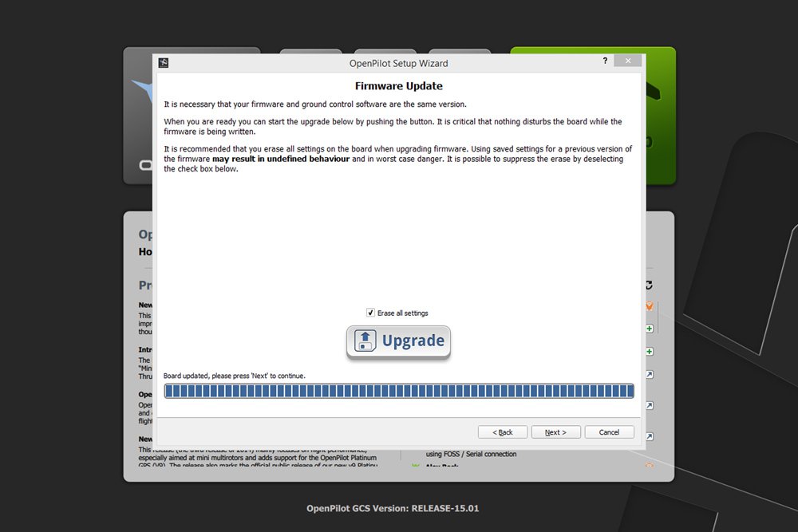Click bold text 'may result in undefined behaviour'
798x532 pixels.
281,159
